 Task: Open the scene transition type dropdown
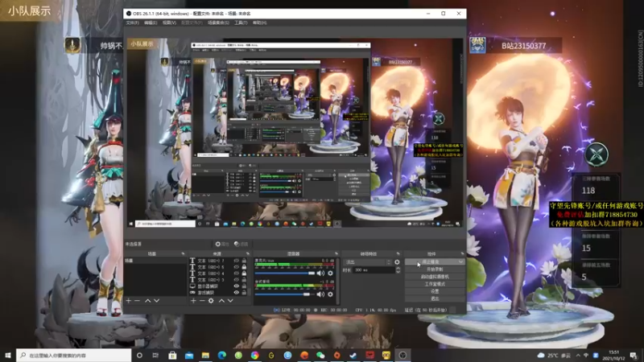pyautogui.click(x=368, y=262)
